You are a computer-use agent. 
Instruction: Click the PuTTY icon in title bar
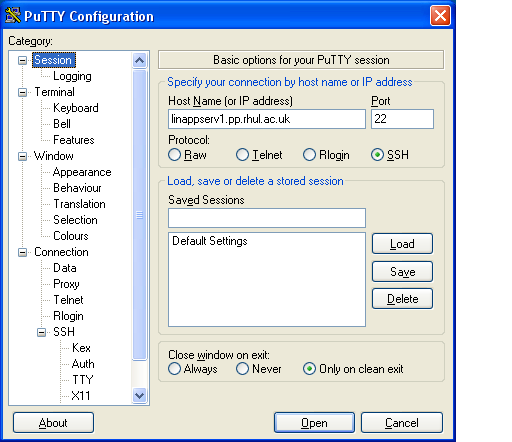(13, 16)
